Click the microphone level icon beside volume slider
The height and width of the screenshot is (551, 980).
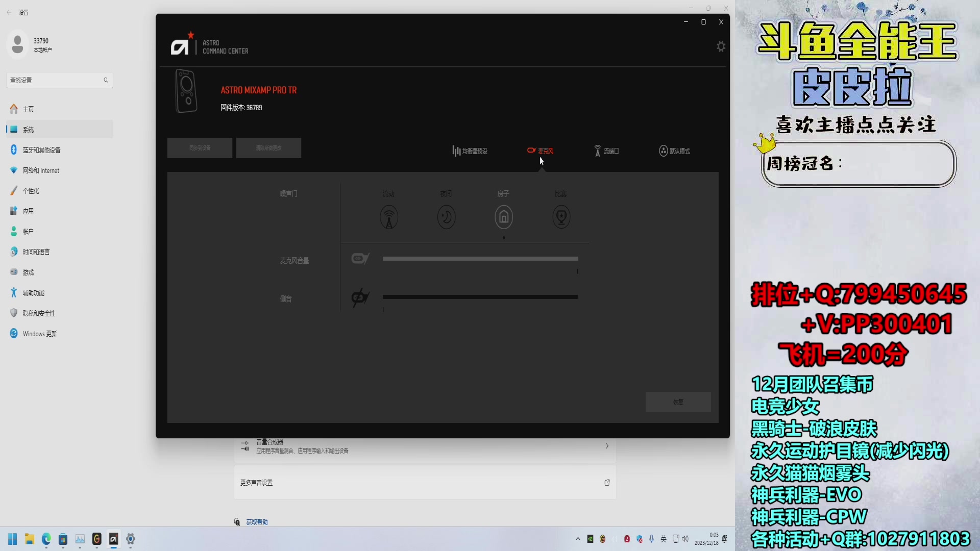360,259
